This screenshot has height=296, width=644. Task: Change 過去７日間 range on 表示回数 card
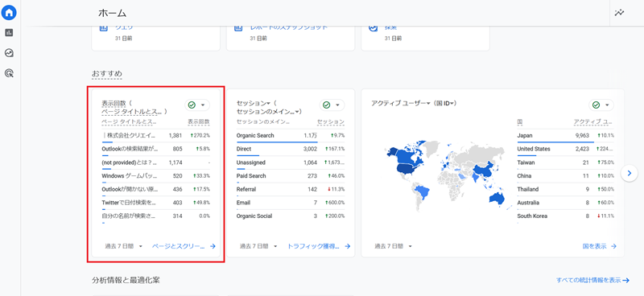124,246
